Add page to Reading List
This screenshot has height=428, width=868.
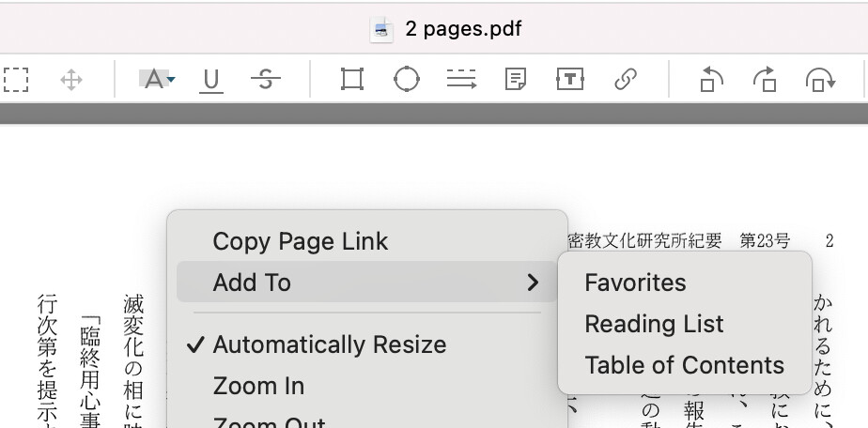[654, 324]
